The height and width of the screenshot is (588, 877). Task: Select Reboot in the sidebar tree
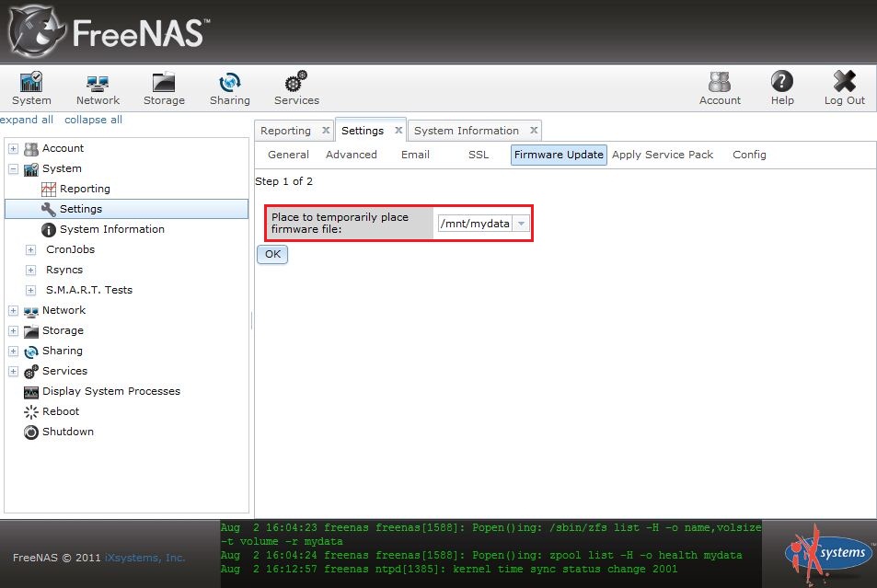click(61, 411)
